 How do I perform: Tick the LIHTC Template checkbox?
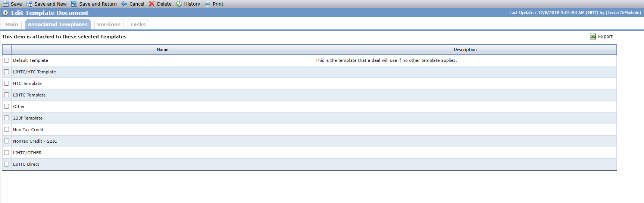(x=7, y=95)
